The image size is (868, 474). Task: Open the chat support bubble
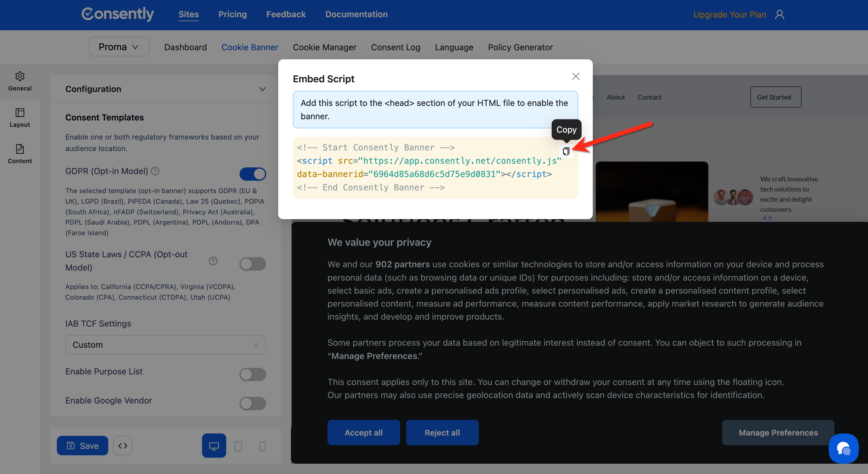(x=844, y=448)
